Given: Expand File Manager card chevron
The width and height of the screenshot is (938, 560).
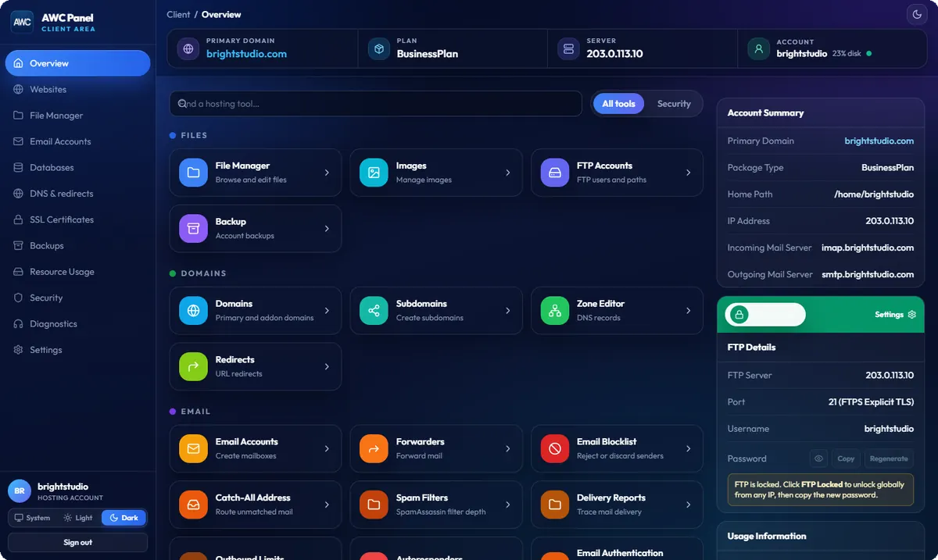Looking at the screenshot, I should [x=327, y=173].
